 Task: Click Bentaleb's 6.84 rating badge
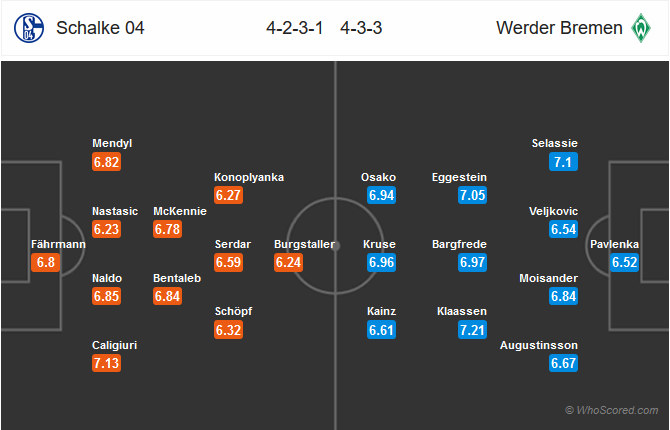(168, 296)
